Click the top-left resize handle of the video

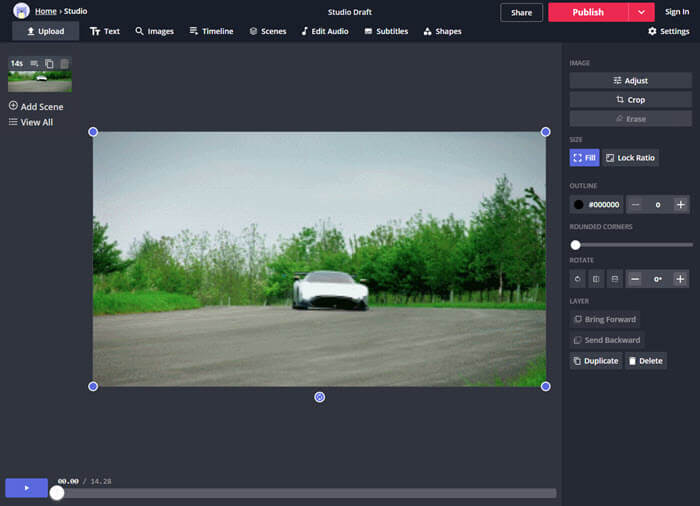93,132
